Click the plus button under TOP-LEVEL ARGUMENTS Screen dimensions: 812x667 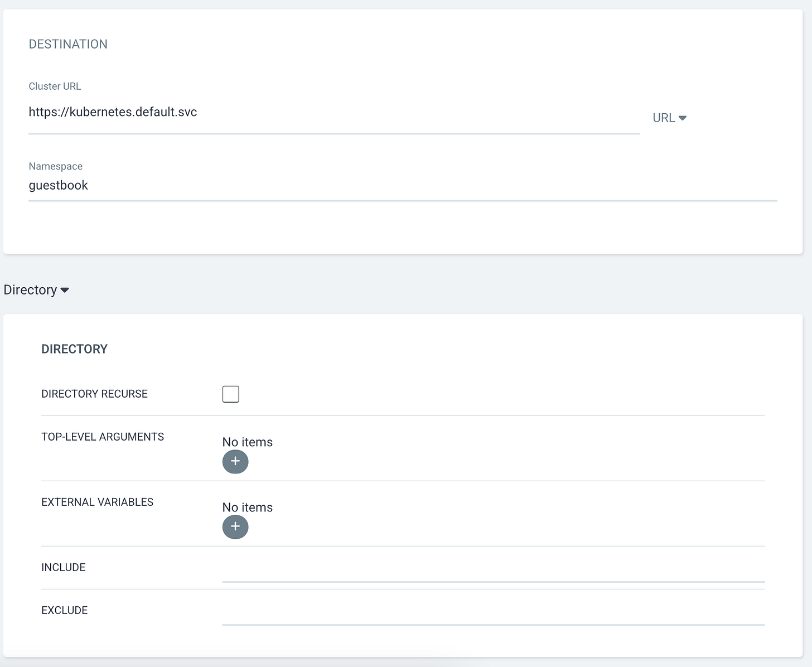pyautogui.click(x=235, y=462)
